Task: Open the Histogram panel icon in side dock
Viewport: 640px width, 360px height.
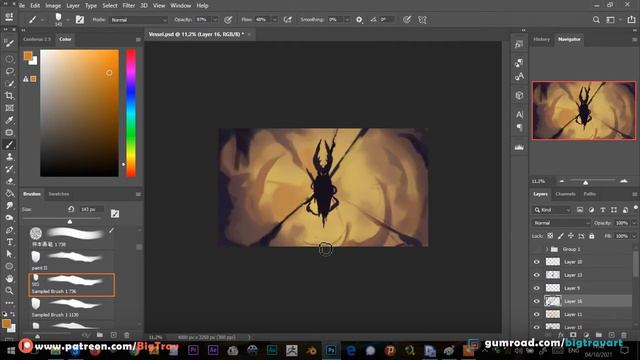Action: click(519, 147)
